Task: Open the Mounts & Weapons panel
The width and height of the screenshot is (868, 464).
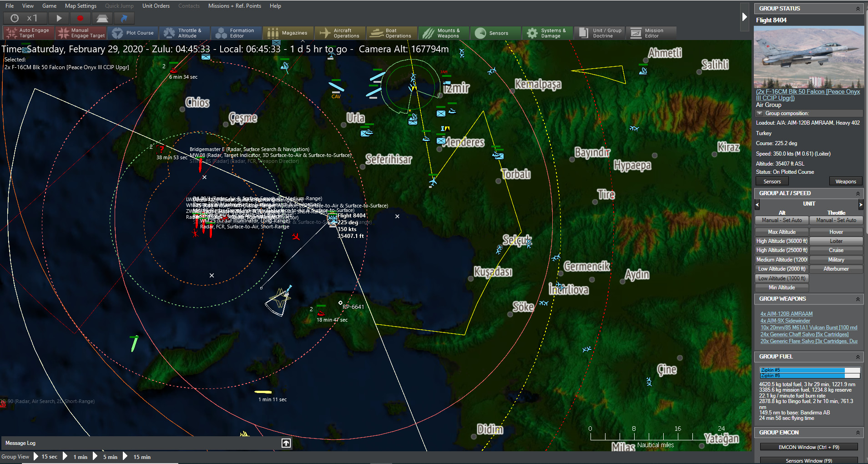Action: [444, 33]
